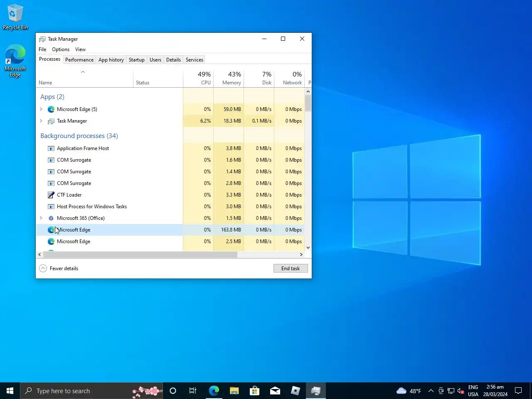
Task: Select the 'Apps (2)' group header
Action: coord(52,97)
